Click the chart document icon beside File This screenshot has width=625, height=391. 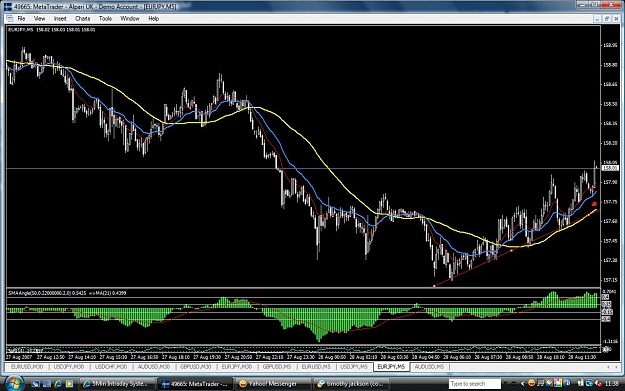tap(10, 18)
